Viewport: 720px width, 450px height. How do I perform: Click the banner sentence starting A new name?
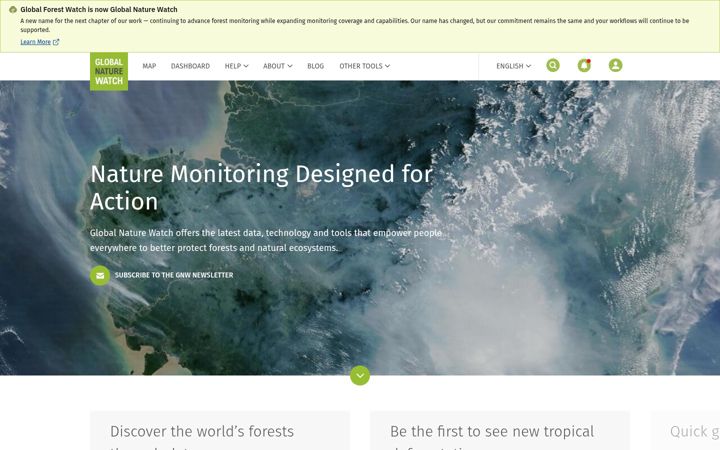[x=354, y=25]
